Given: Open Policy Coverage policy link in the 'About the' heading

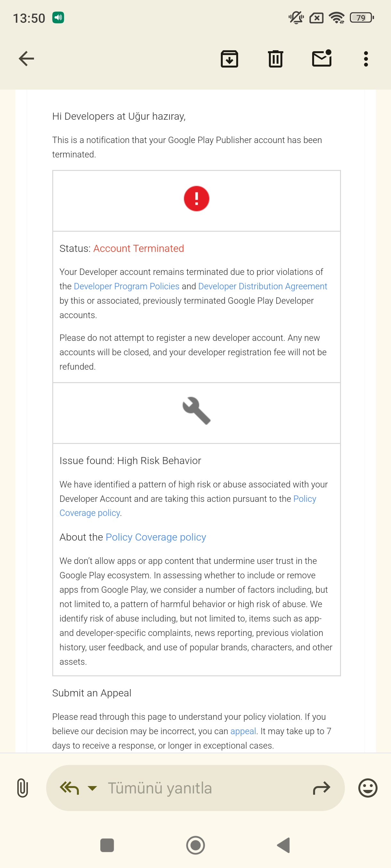Looking at the screenshot, I should 155,537.
